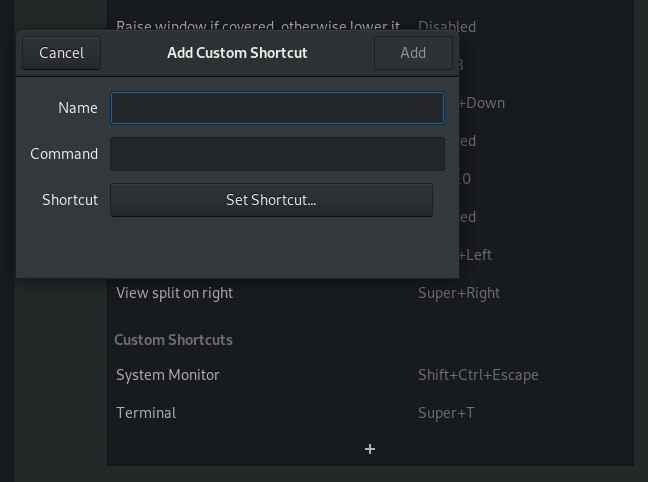
Task: Click the Name label in dialog
Action: 78,108
